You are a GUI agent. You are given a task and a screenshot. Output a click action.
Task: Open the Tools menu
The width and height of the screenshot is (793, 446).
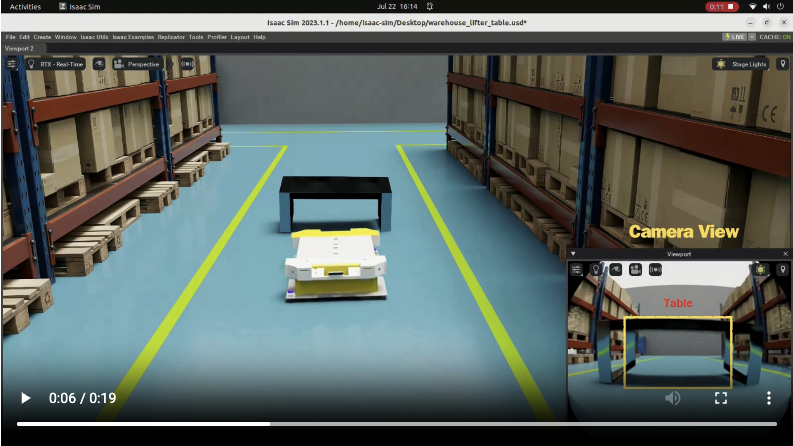click(x=196, y=37)
